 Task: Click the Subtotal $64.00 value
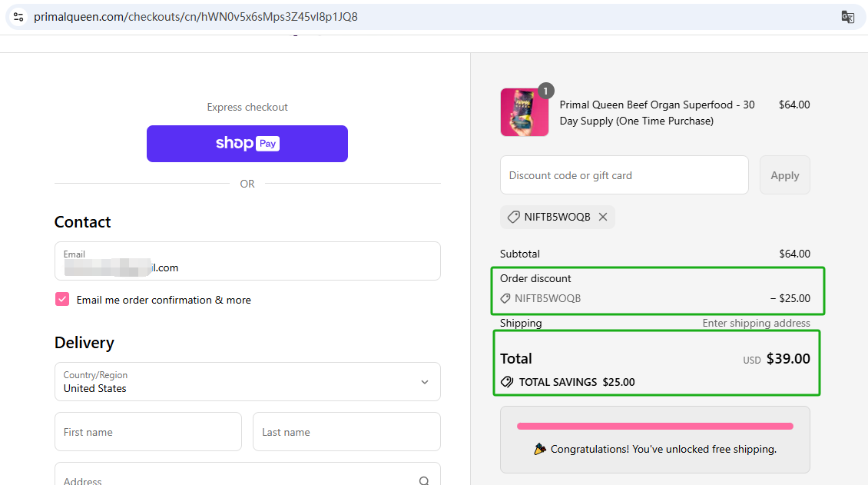pos(795,254)
